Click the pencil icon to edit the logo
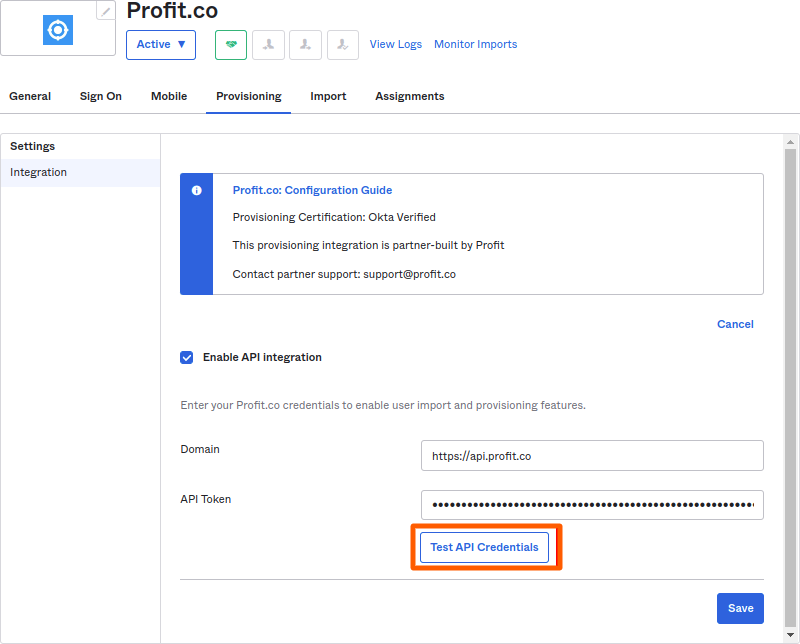The image size is (800, 644). click(x=106, y=11)
